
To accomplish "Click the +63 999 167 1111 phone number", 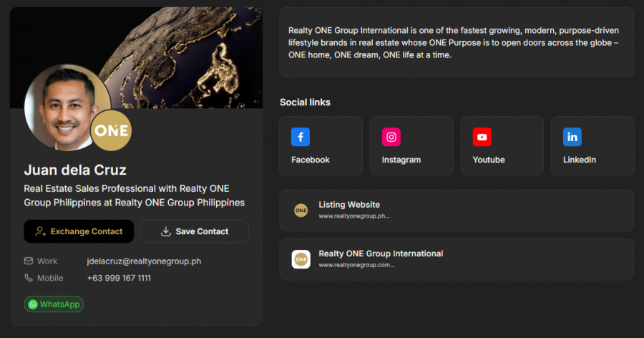I will 119,278.
